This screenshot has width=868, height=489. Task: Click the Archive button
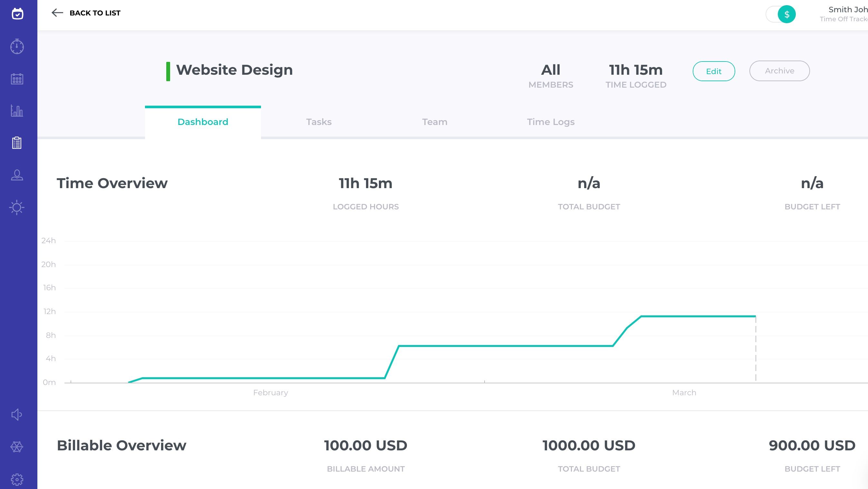pyautogui.click(x=779, y=71)
